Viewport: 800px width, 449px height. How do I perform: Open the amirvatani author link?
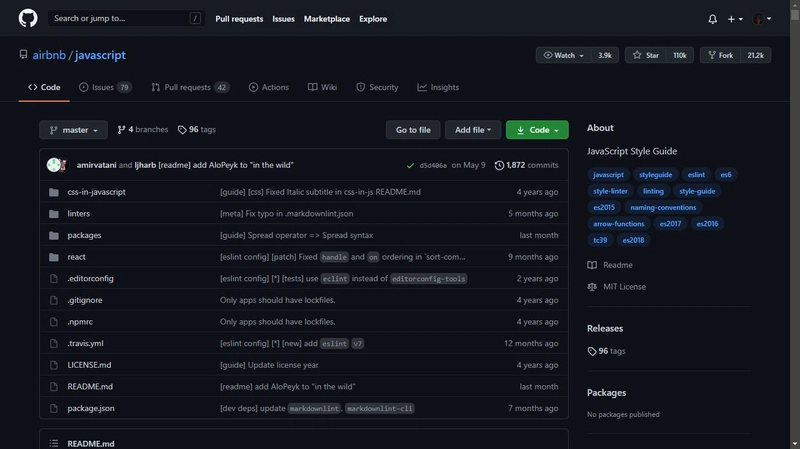[96, 165]
